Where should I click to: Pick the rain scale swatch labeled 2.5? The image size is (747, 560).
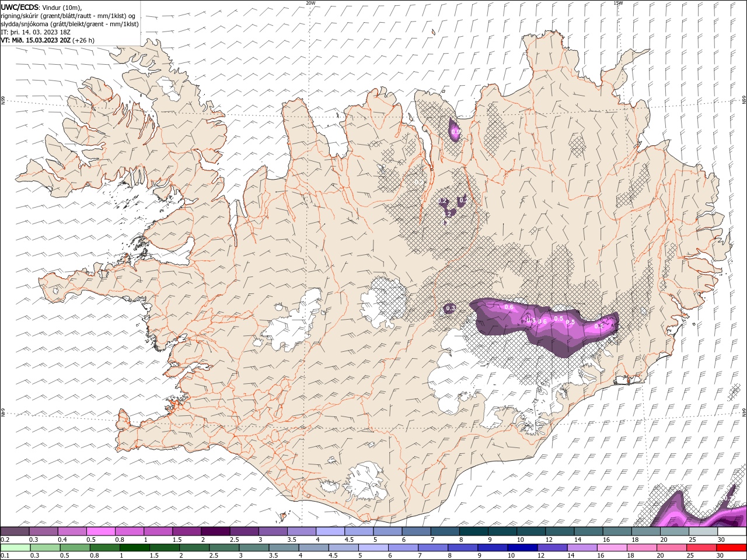(224, 548)
